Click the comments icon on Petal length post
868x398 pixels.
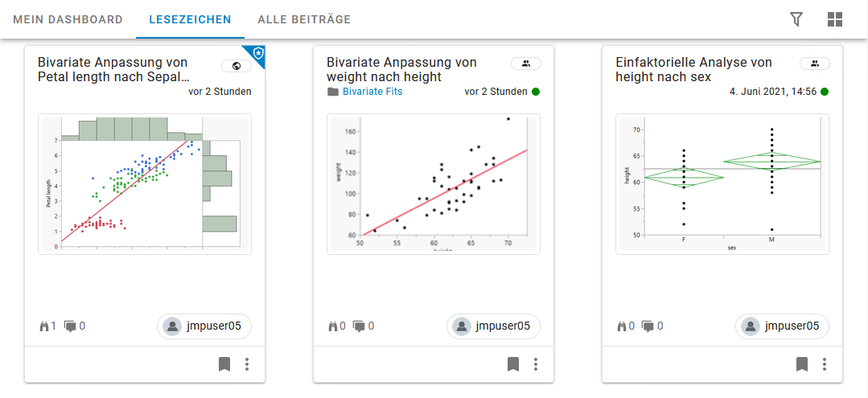[x=71, y=326]
